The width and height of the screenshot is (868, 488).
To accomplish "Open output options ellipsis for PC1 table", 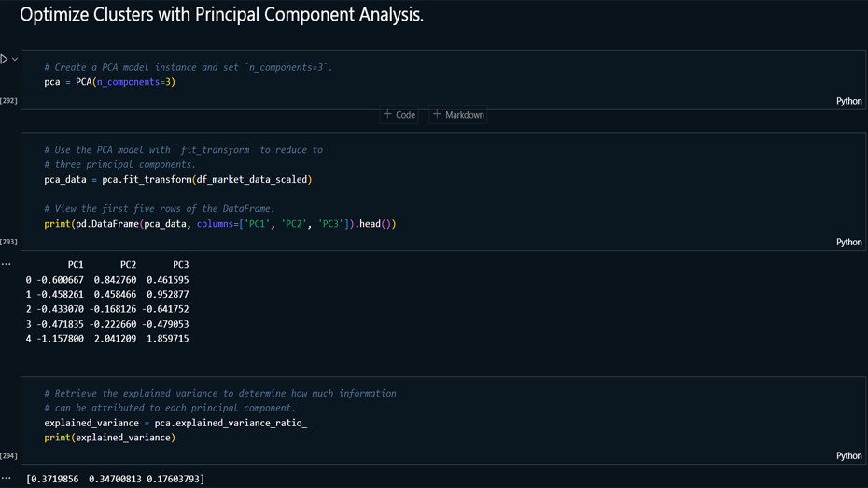I will point(7,264).
